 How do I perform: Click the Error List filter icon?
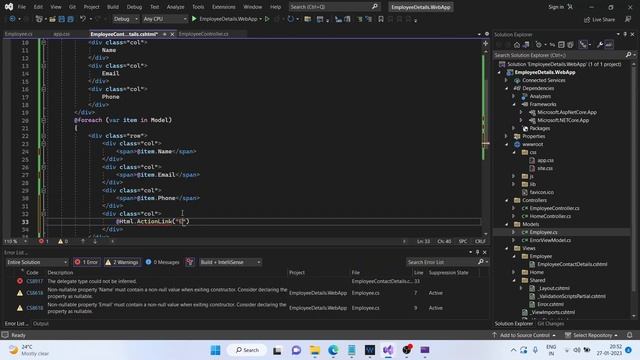(189, 262)
